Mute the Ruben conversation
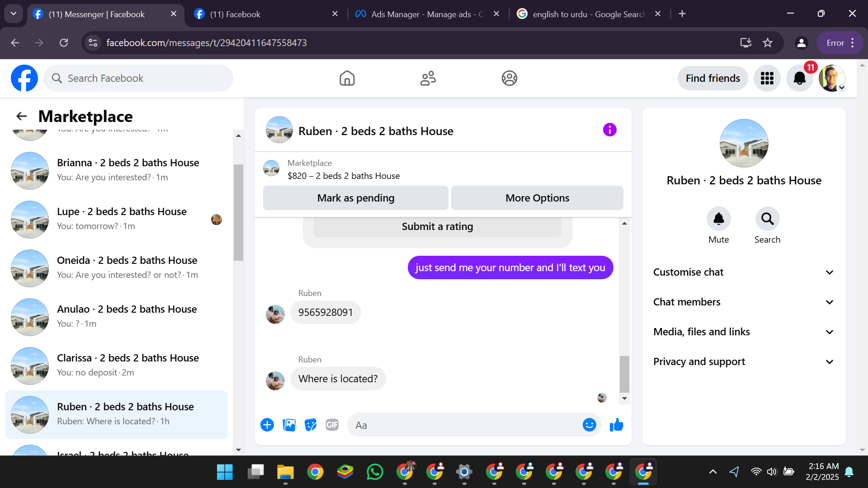Screen dimensions: 868x488 click(x=718, y=219)
